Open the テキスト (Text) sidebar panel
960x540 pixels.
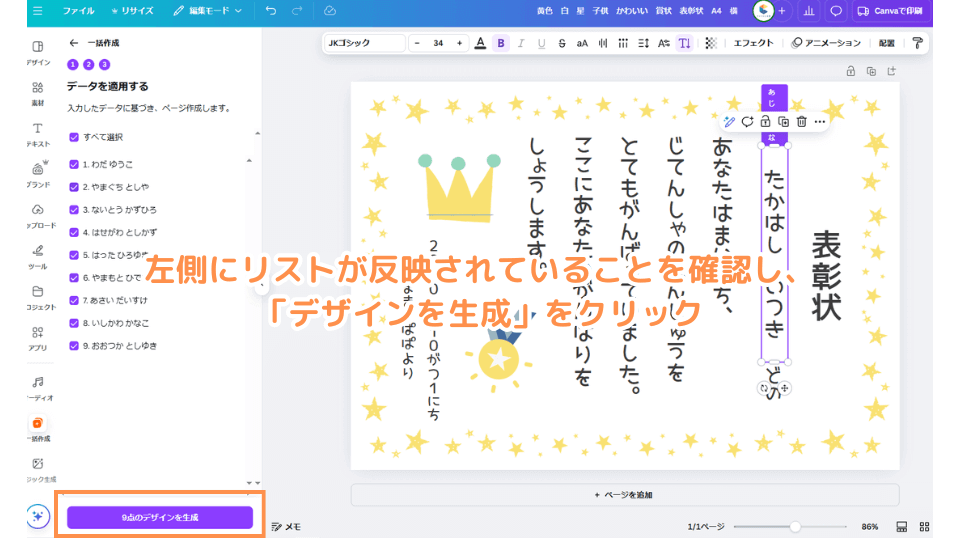[37, 134]
